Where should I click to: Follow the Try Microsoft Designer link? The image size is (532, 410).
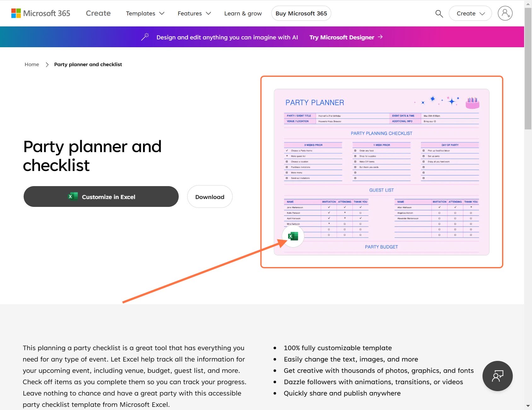tap(341, 37)
